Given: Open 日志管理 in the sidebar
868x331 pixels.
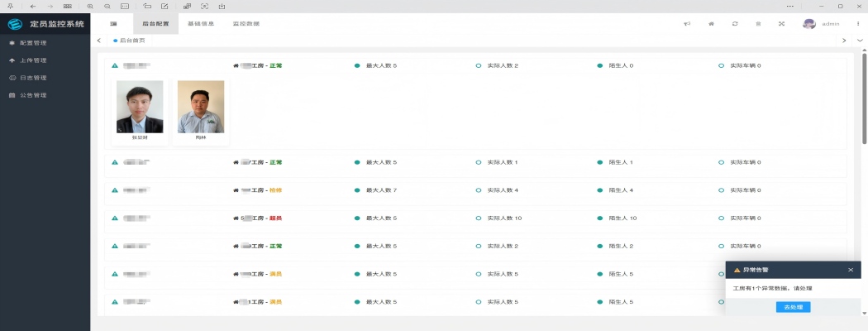Looking at the screenshot, I should click(33, 78).
